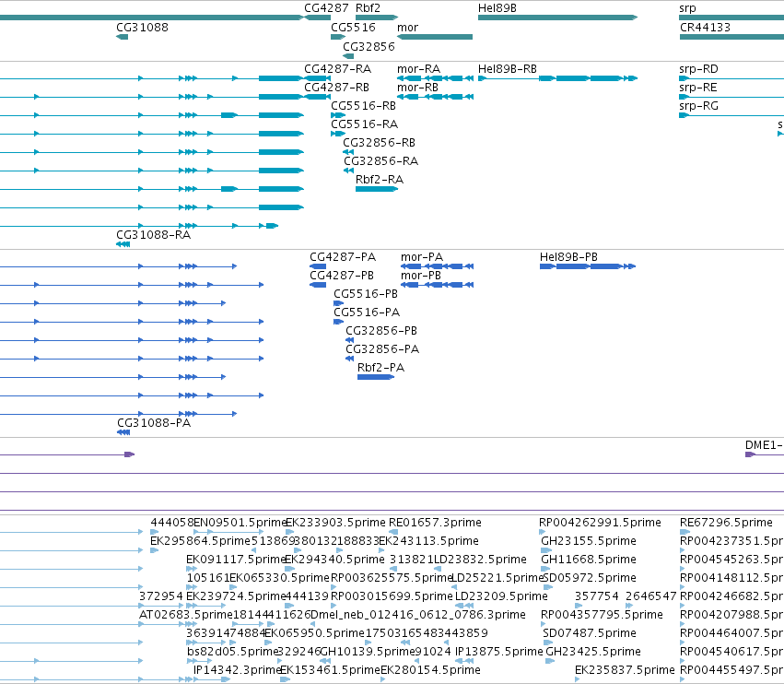Click the LD23209.5prime EST label

tap(501, 596)
